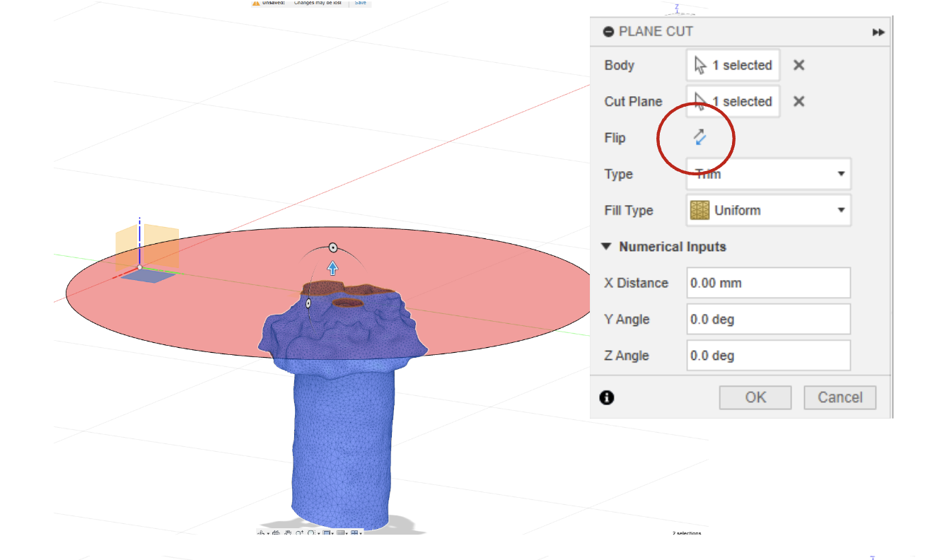The image size is (935, 560).
Task: Collapse the Numerical Inputs section
Action: 606,247
